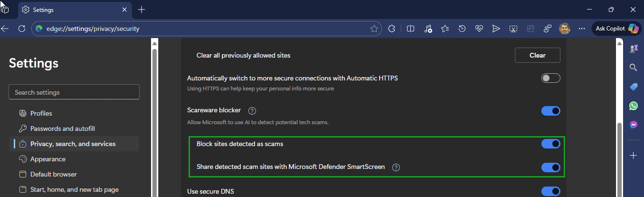Open the browsing History icon
This screenshot has height=197, width=644.
(x=462, y=29)
